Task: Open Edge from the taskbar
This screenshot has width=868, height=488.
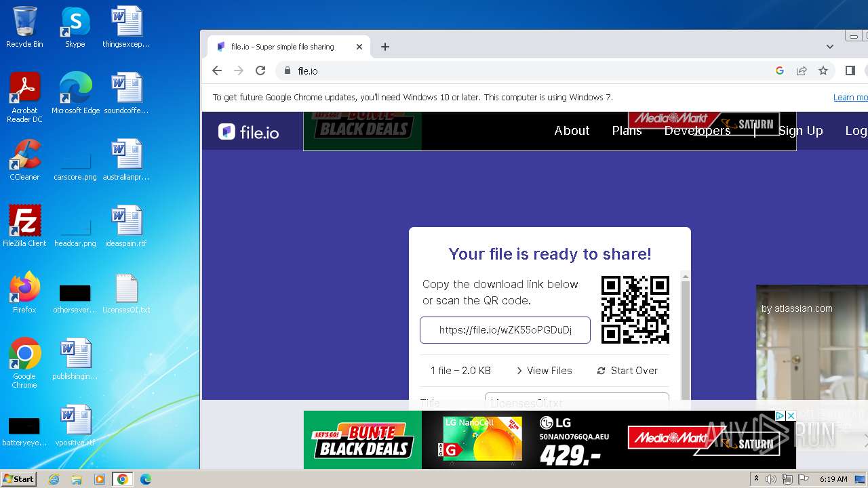Action: pos(145,479)
